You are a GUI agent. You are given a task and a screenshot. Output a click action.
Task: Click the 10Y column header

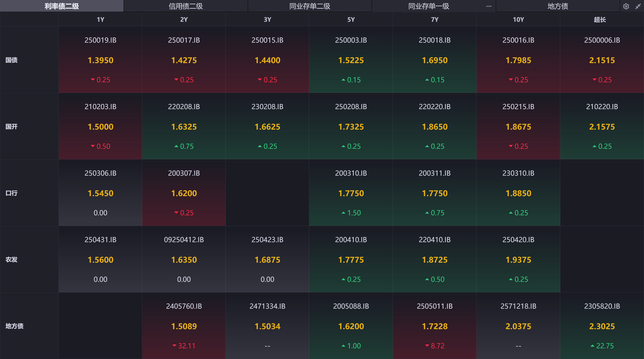pyautogui.click(x=518, y=20)
